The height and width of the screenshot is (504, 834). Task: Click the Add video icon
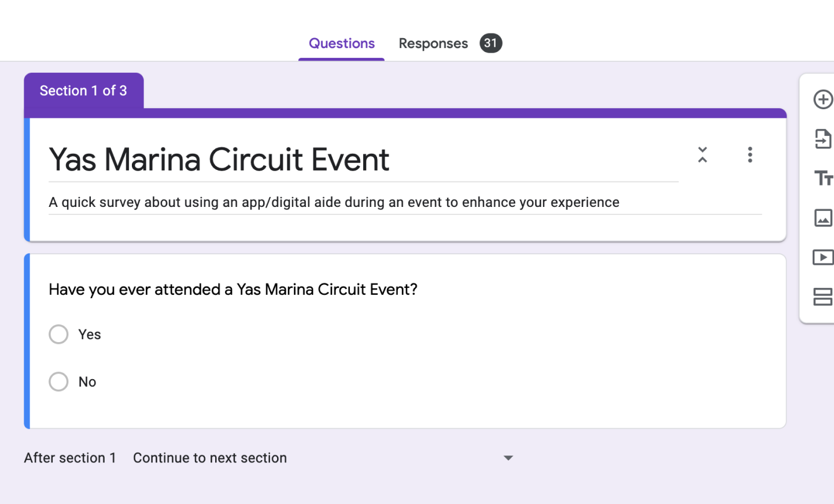(822, 257)
